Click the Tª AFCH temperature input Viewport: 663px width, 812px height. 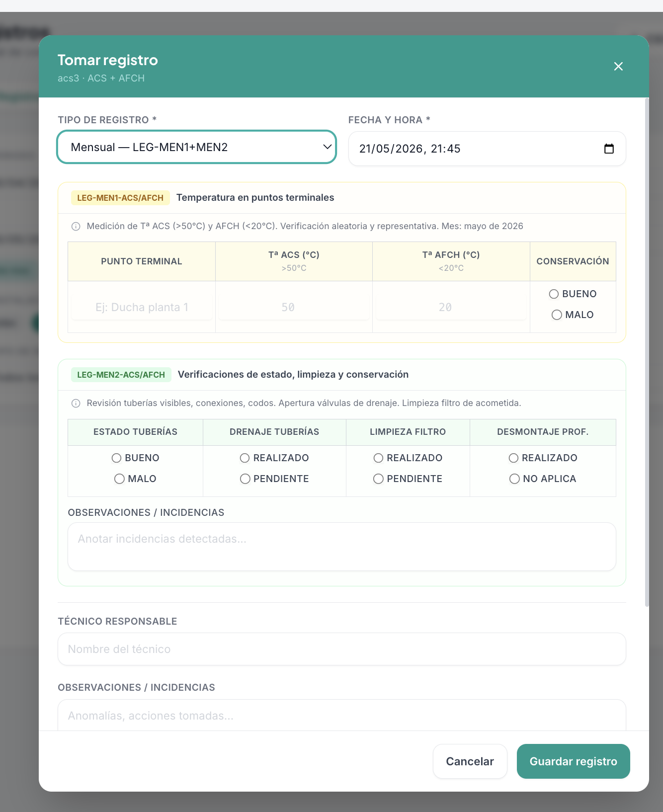point(451,307)
